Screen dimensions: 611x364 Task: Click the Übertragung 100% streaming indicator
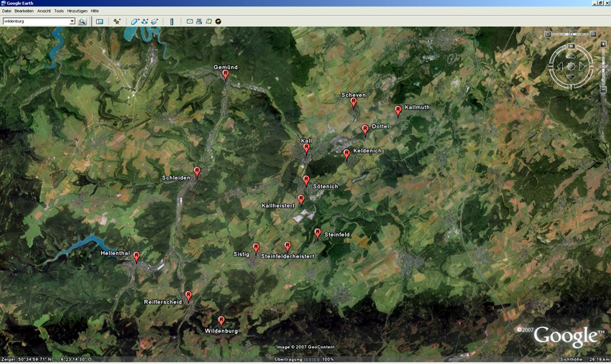pyautogui.click(x=304, y=359)
